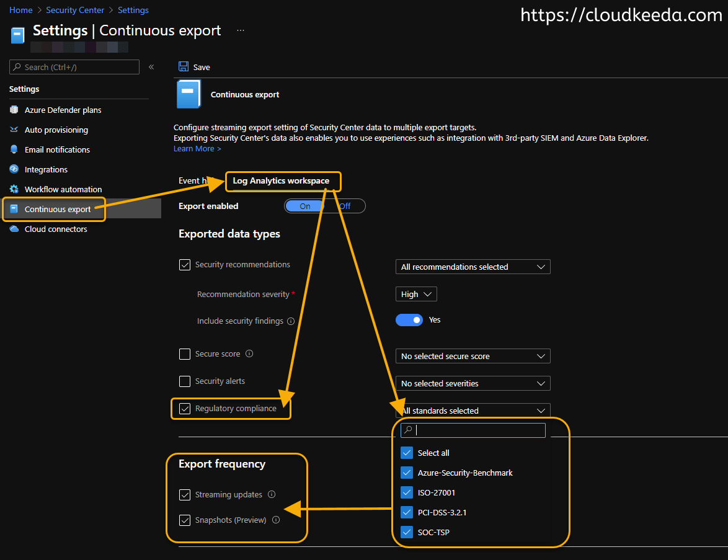Image resolution: width=728 pixels, height=560 pixels.
Task: Set Export enabled to Off
Action: pos(345,206)
